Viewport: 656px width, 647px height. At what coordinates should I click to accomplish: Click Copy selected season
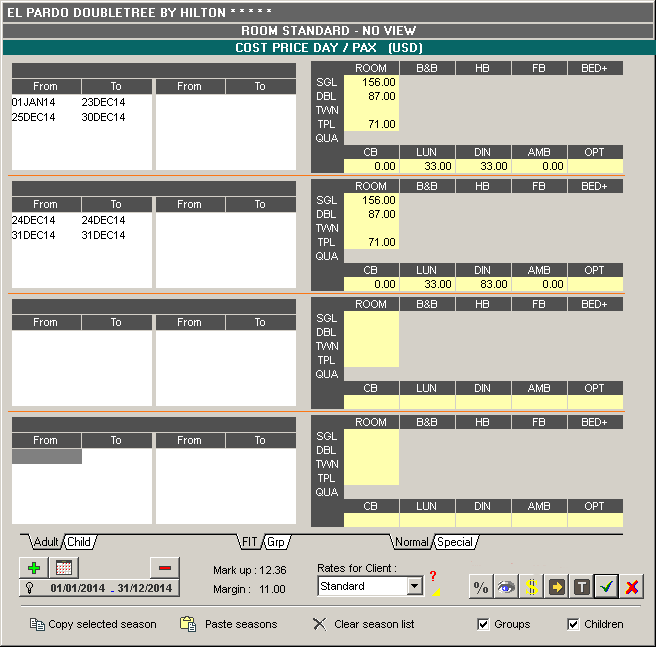(x=93, y=624)
